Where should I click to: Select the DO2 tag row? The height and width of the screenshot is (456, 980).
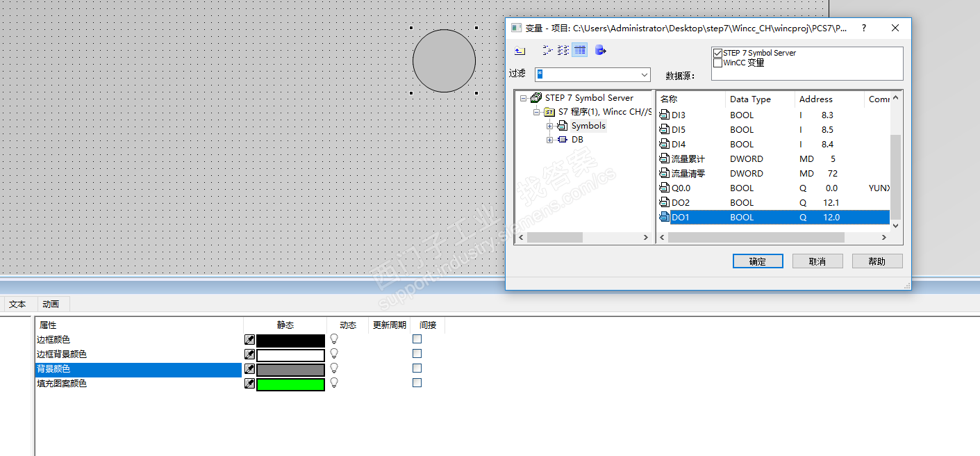click(x=774, y=203)
